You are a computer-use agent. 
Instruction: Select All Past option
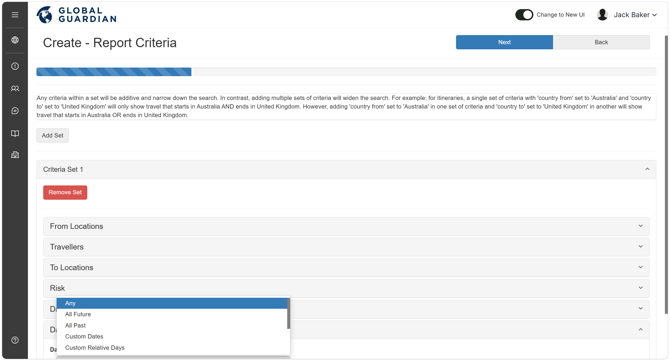[172, 326]
